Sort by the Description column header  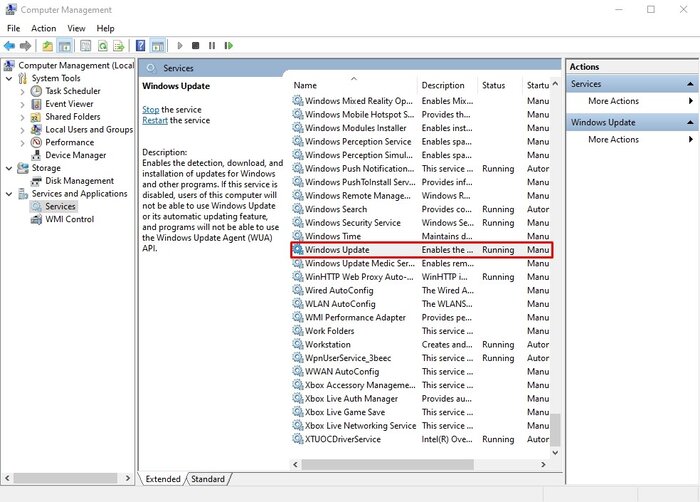point(448,85)
